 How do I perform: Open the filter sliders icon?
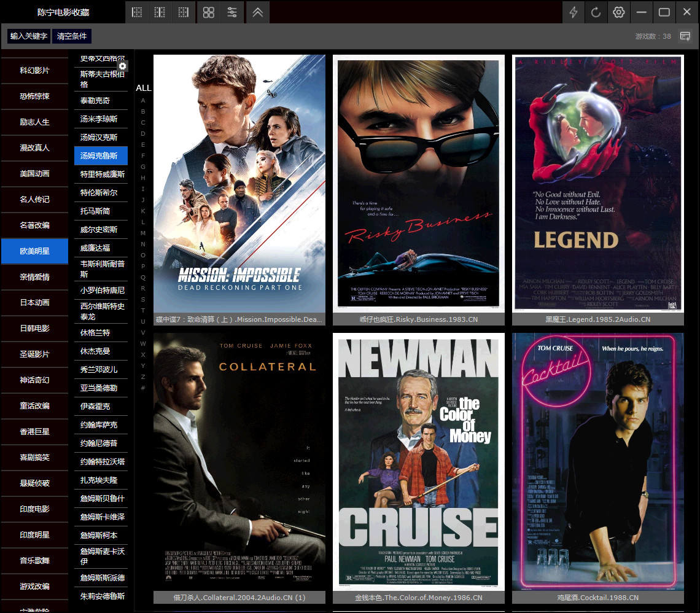[232, 12]
